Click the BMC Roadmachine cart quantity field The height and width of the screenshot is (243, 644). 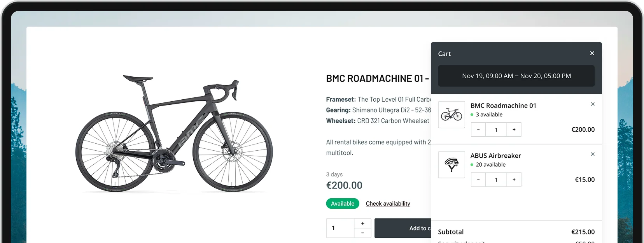(496, 130)
